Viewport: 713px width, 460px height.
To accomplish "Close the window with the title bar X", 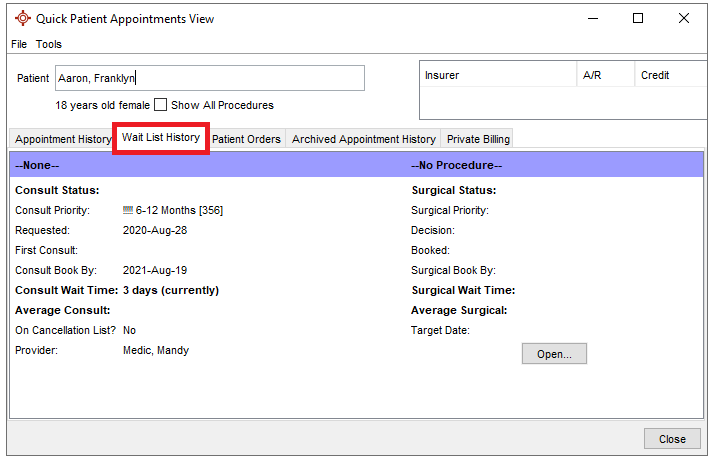I will coord(684,18).
